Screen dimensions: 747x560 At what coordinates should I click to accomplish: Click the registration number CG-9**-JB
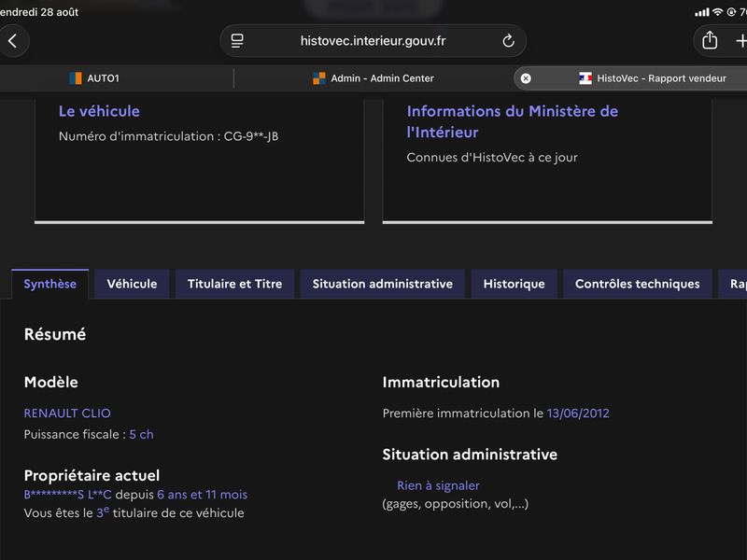pyautogui.click(x=251, y=136)
